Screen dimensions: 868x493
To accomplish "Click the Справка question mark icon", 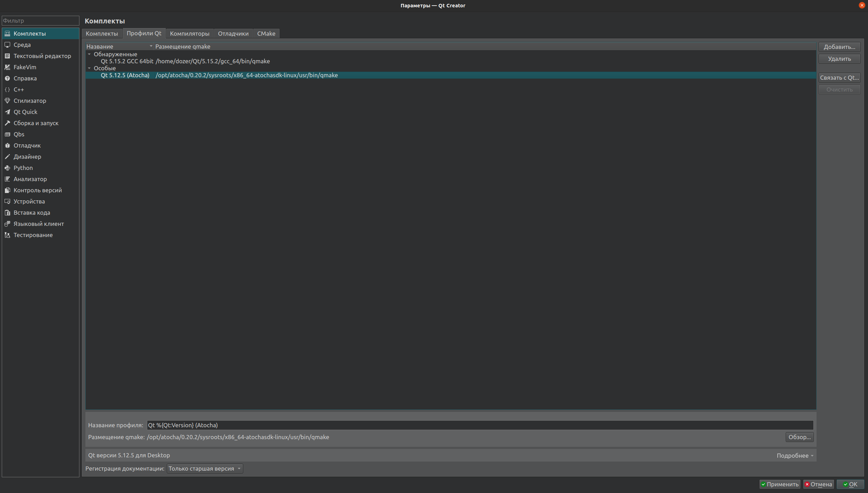I will pyautogui.click(x=7, y=78).
